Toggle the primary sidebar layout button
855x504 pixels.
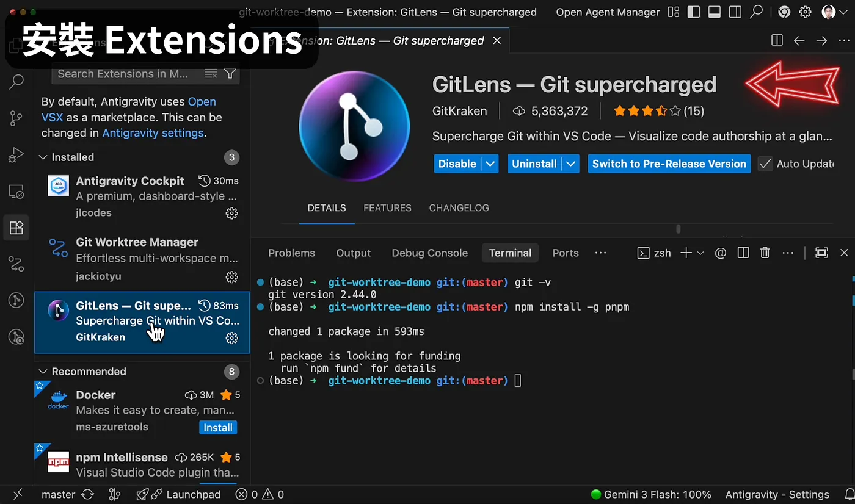point(694,12)
